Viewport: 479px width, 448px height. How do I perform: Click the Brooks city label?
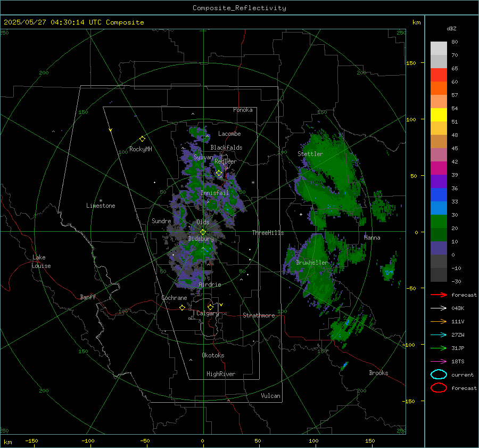point(378,373)
